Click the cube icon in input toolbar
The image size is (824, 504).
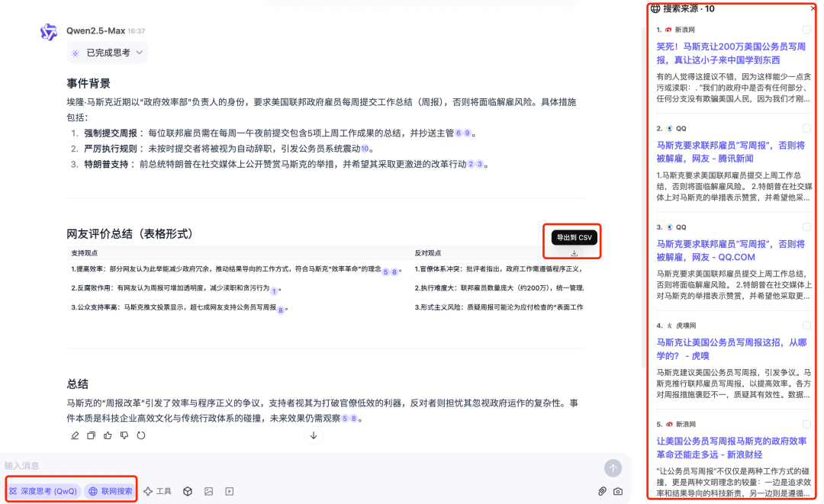tap(188, 491)
